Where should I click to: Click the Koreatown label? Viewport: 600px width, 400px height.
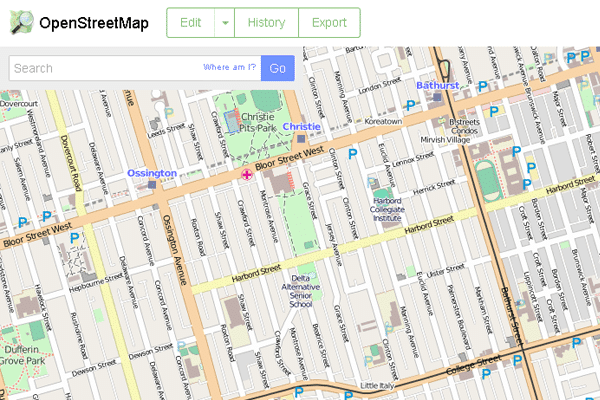(383, 121)
